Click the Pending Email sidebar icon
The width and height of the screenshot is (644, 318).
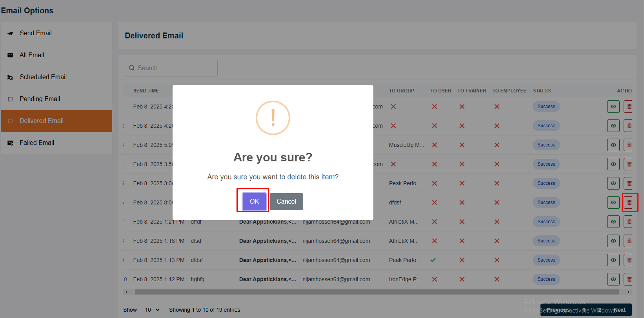click(11, 99)
